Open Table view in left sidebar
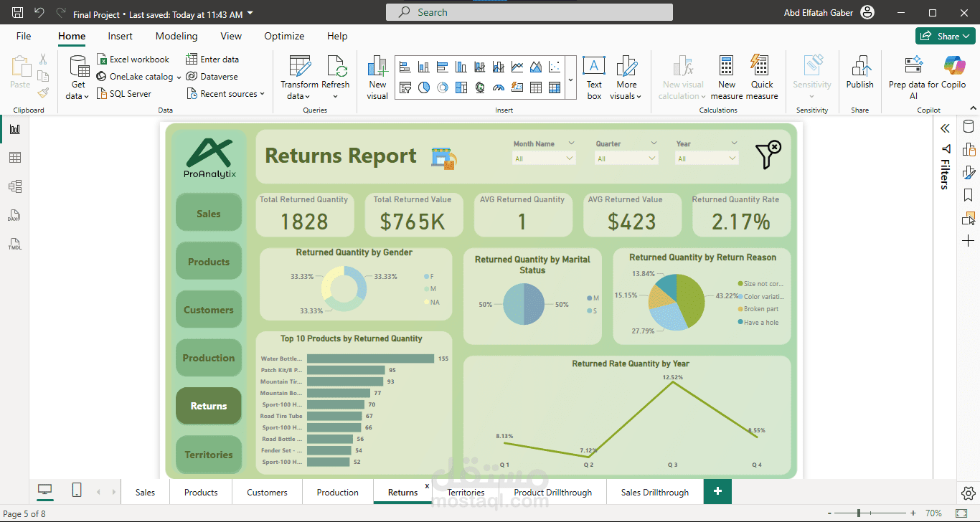Image resolution: width=980 pixels, height=522 pixels. (x=15, y=158)
